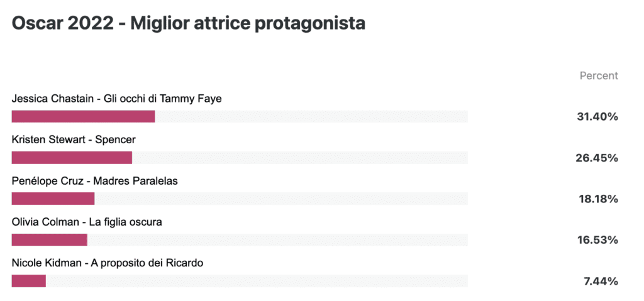644x301 pixels.
Task: Click Kristen Stewart's filled pink bar
Action: tap(72, 158)
